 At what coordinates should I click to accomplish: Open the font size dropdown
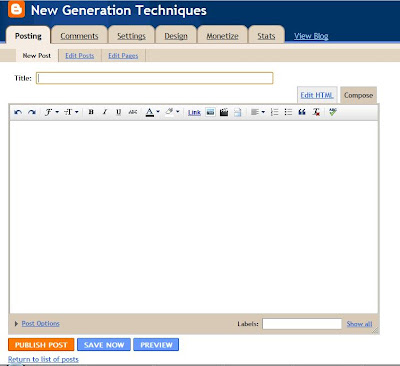pyautogui.click(x=71, y=112)
